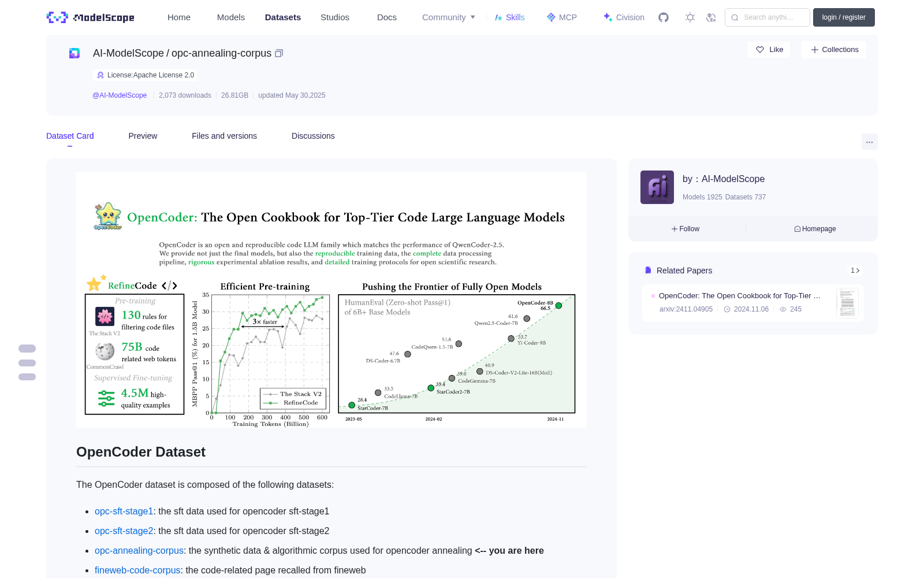Open the Skills navigation item
The width and height of the screenshot is (924, 578).
(x=509, y=17)
